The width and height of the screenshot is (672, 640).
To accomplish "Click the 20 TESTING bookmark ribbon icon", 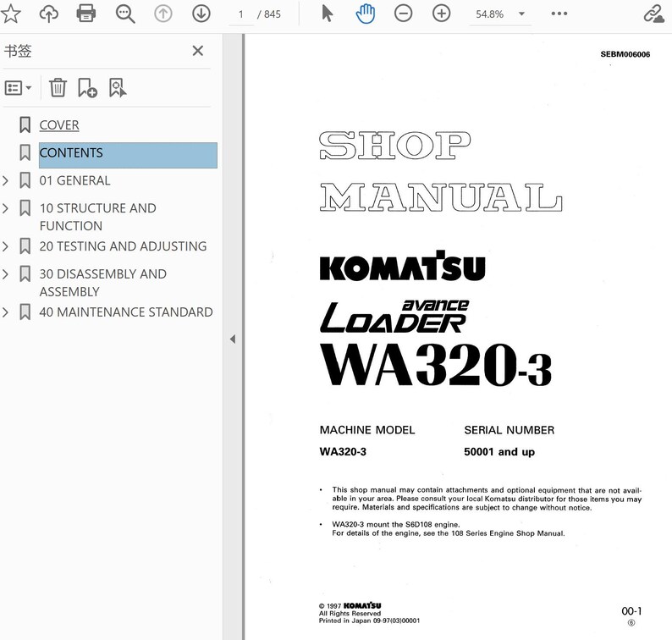I will [x=25, y=246].
